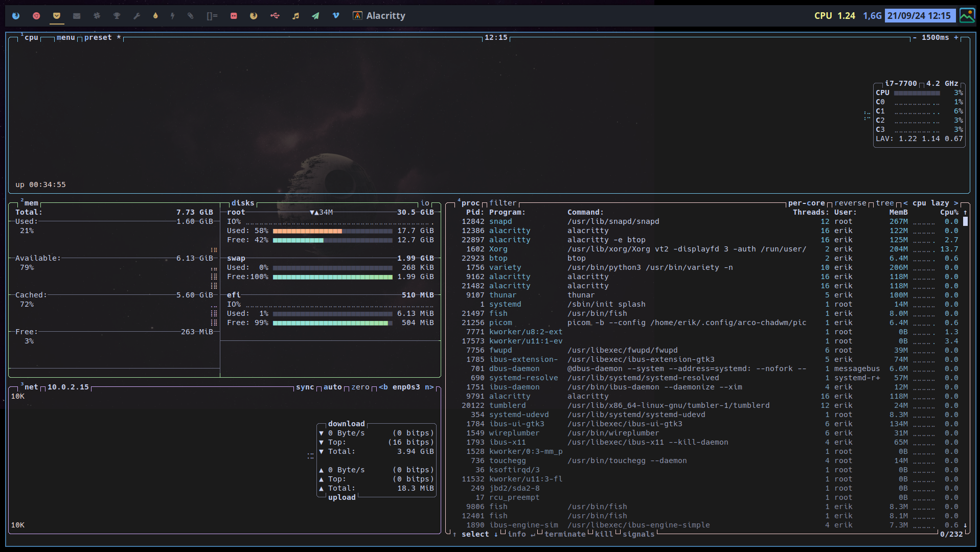Image resolution: width=980 pixels, height=552 pixels.
Task: Click the disks box label
Action: 242,203
